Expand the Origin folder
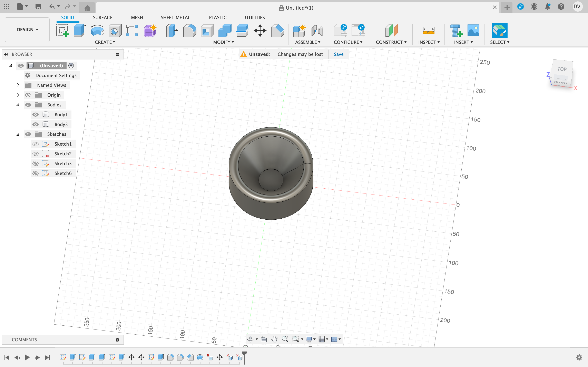This screenshot has height=367, width=588. [18, 95]
